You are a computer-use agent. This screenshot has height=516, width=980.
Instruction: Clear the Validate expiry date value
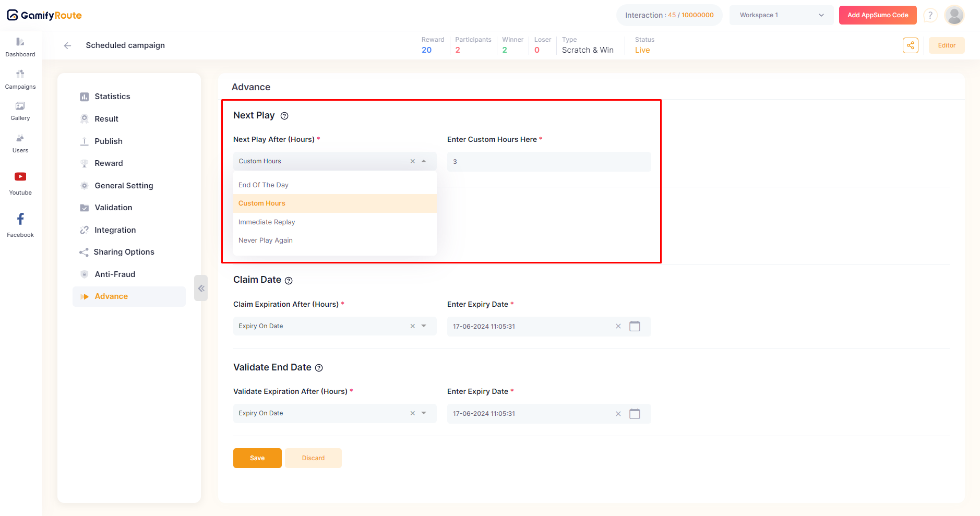[618, 414]
